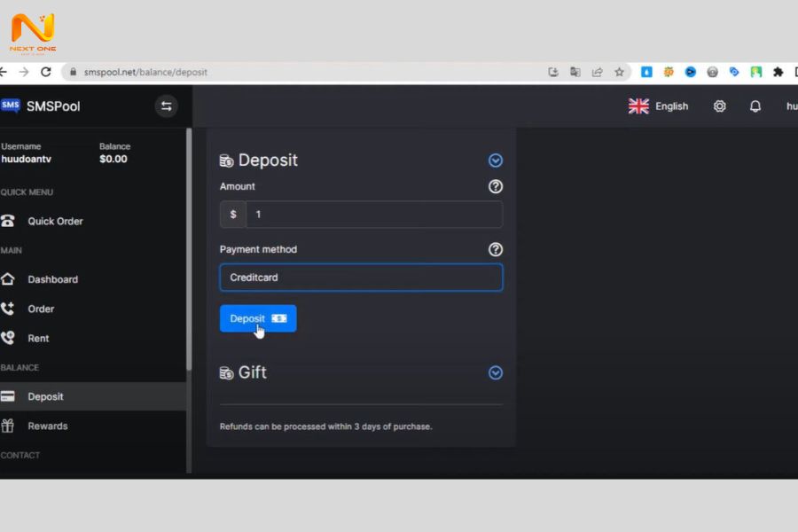The image size is (798, 532).
Task: Select Rent in the sidebar
Action: (38, 338)
